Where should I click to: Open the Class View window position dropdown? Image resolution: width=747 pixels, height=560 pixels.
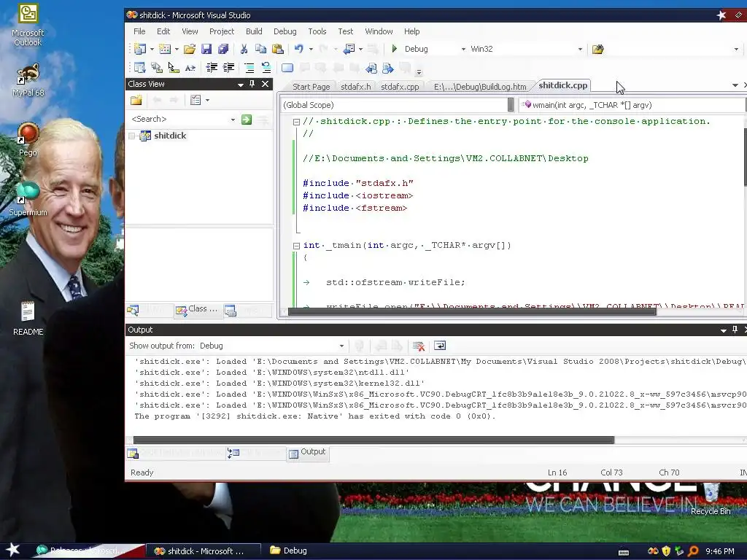(x=241, y=85)
